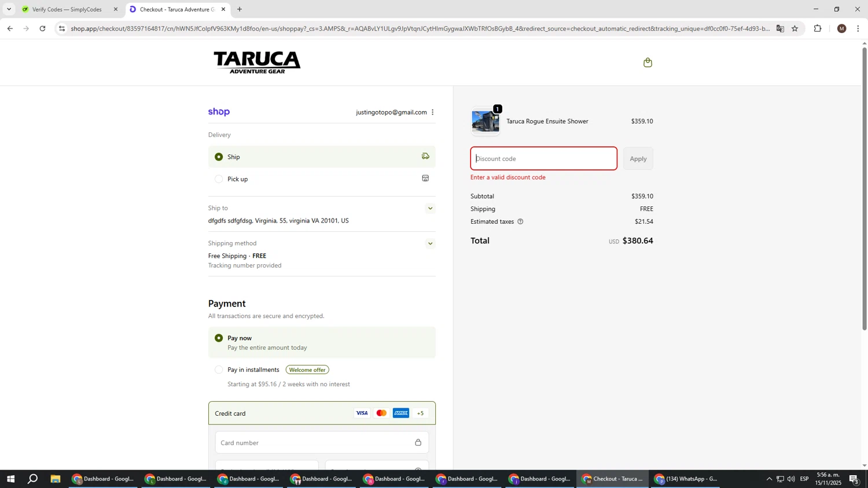Image resolution: width=868 pixels, height=488 pixels.
Task: Open Windows Start menu
Action: 10,479
